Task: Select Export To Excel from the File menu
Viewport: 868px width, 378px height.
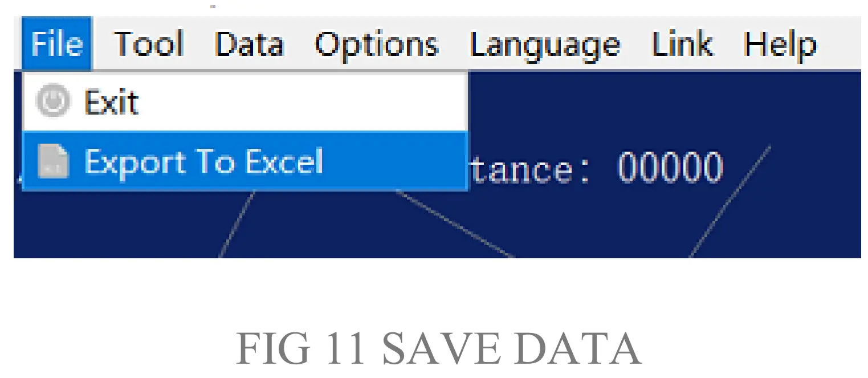Action: pyautogui.click(x=205, y=161)
